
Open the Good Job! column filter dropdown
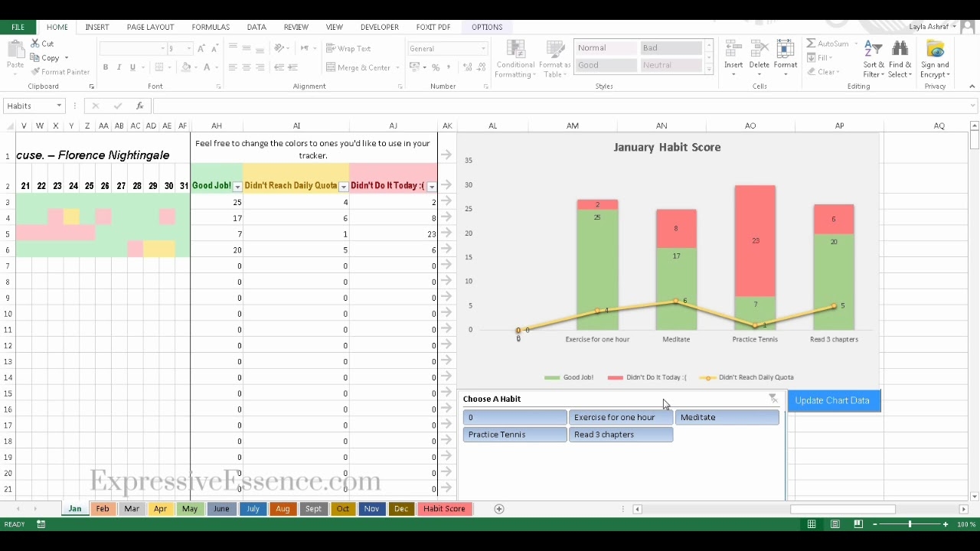click(237, 186)
